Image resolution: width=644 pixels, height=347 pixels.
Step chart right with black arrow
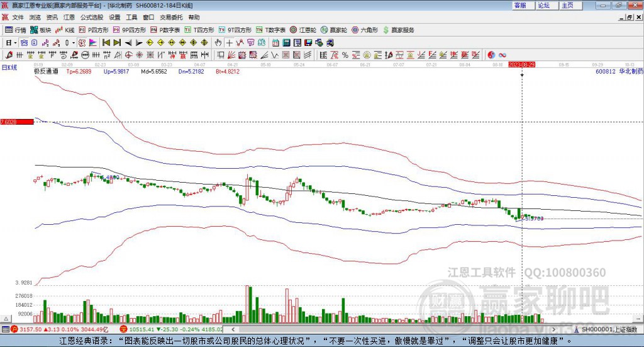(139, 43)
